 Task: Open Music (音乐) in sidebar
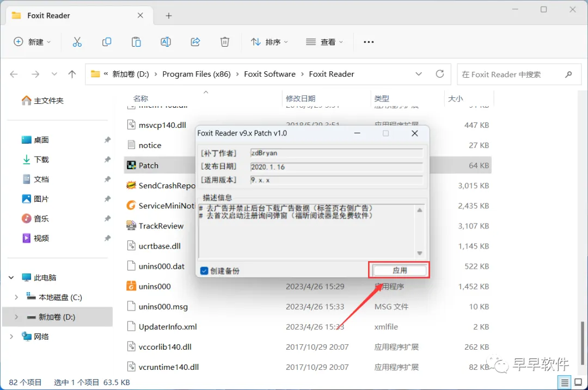click(35, 219)
